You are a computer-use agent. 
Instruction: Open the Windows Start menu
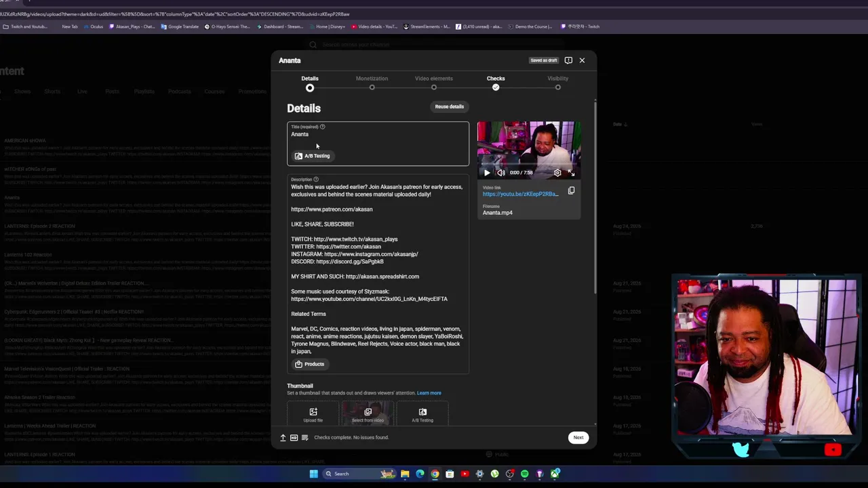tap(313, 474)
